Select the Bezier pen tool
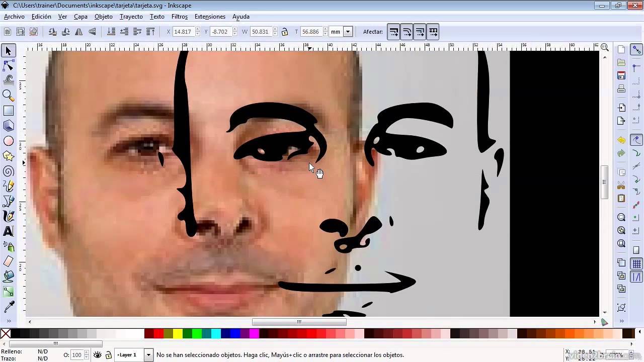Screen dimensions: 644x362 (8, 201)
